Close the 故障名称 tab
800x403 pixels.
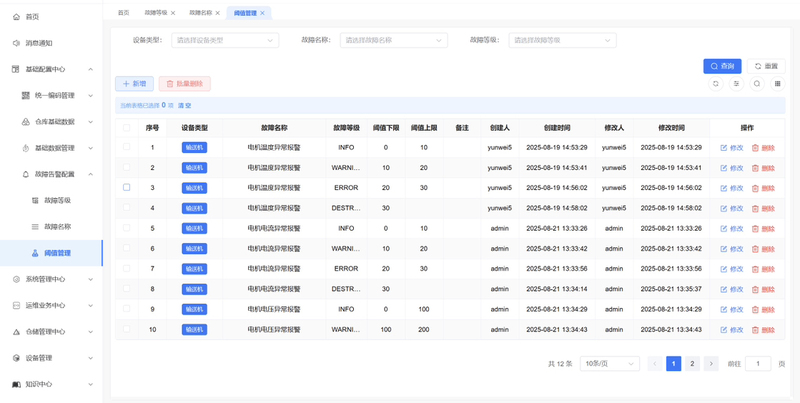tap(218, 13)
